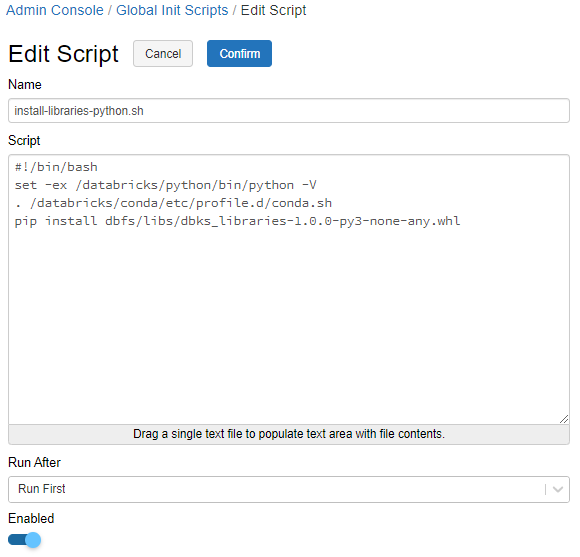Screen dimensions: 580x557
Task: Click the set -ex script line
Action: tap(165, 185)
